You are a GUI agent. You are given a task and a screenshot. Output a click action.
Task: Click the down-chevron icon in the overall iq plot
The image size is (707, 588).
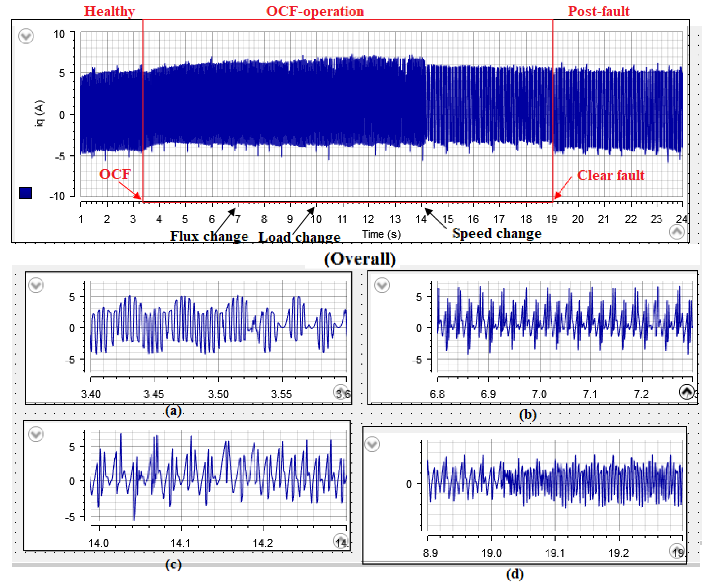tap(25, 36)
